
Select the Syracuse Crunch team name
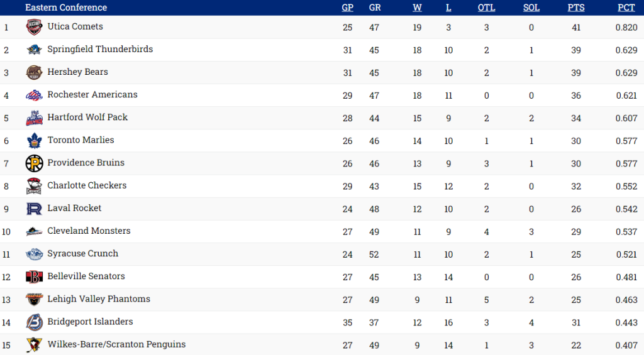pyautogui.click(x=82, y=253)
